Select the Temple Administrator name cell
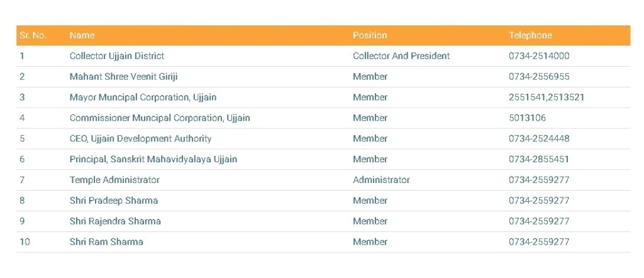644x278 pixels. point(114,180)
